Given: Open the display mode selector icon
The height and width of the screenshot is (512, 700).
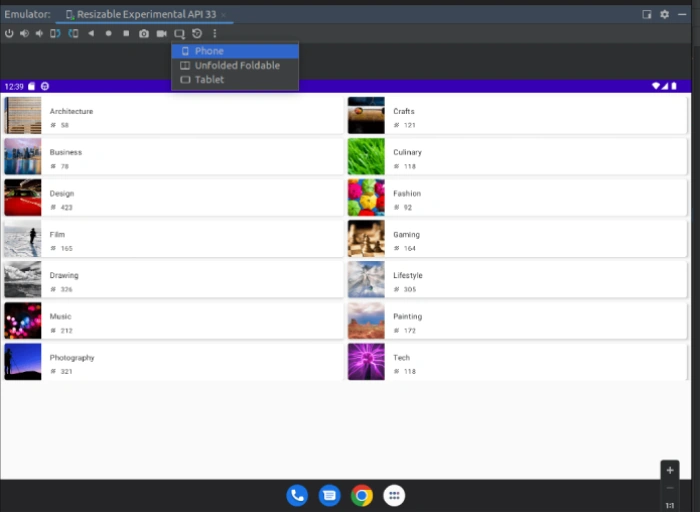Looking at the screenshot, I should [179, 34].
